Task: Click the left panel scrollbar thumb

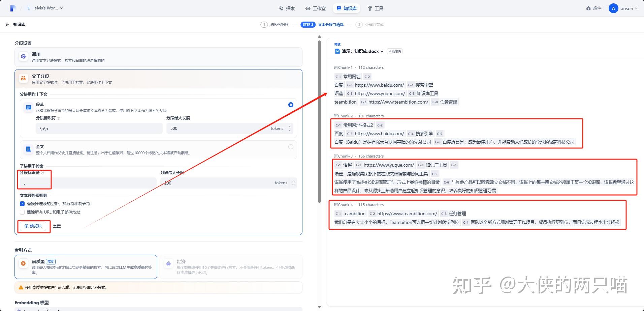Action: tap(319, 121)
